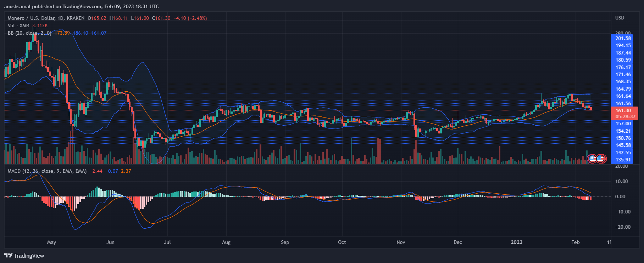The image size is (644, 263).
Task: Click the Dec label on time axis
Action: click(458, 242)
